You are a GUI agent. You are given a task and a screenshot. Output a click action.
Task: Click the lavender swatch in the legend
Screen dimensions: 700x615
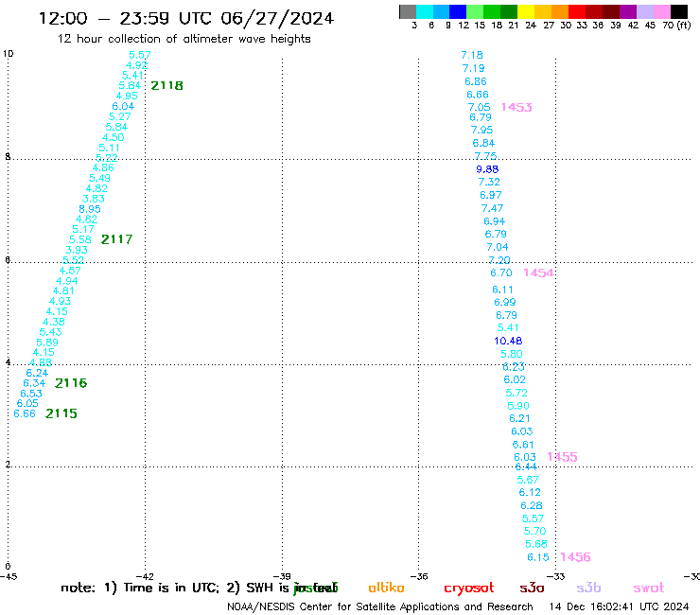pyautogui.click(x=644, y=11)
